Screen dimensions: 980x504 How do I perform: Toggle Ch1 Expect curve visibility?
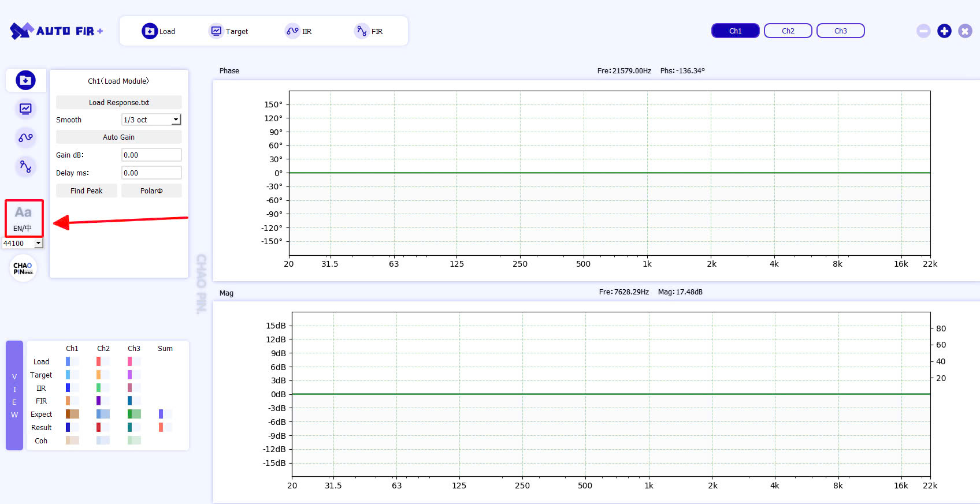(72, 414)
